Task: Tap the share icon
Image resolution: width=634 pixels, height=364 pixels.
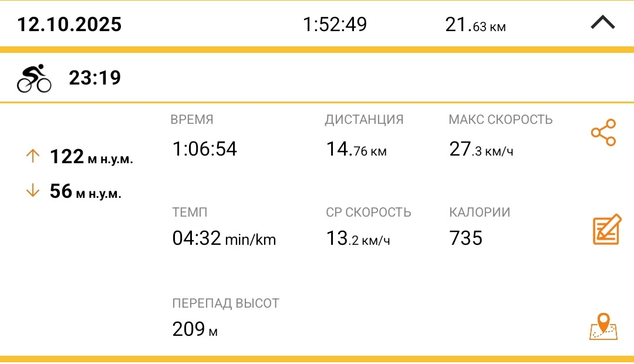Action: [603, 132]
